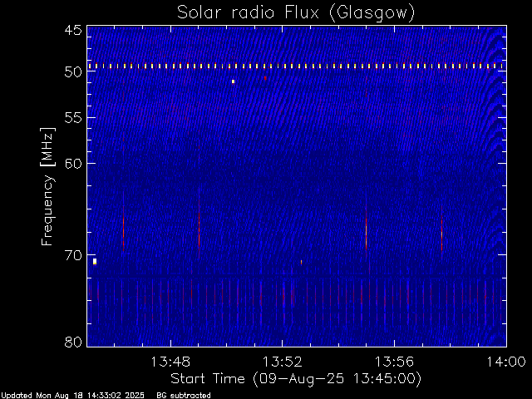532x399 pixels.
Task: Click the '60' frequency tick label
Action: click(73, 163)
